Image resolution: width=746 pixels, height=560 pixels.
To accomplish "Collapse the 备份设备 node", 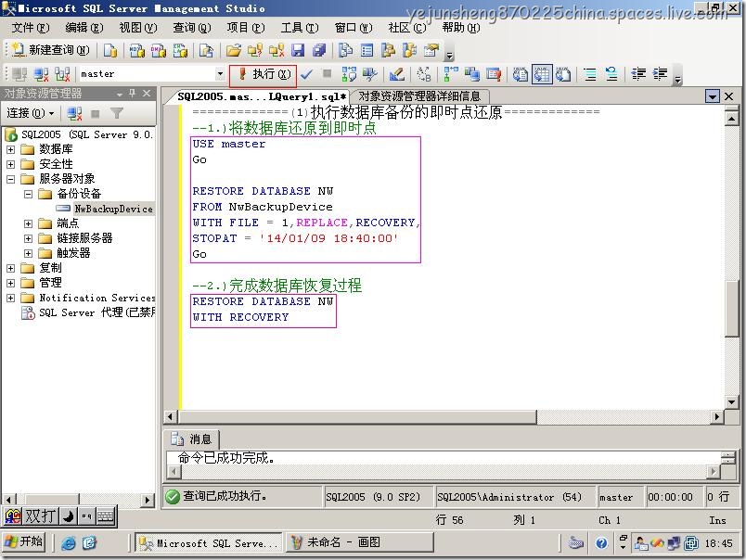I will [x=29, y=194].
